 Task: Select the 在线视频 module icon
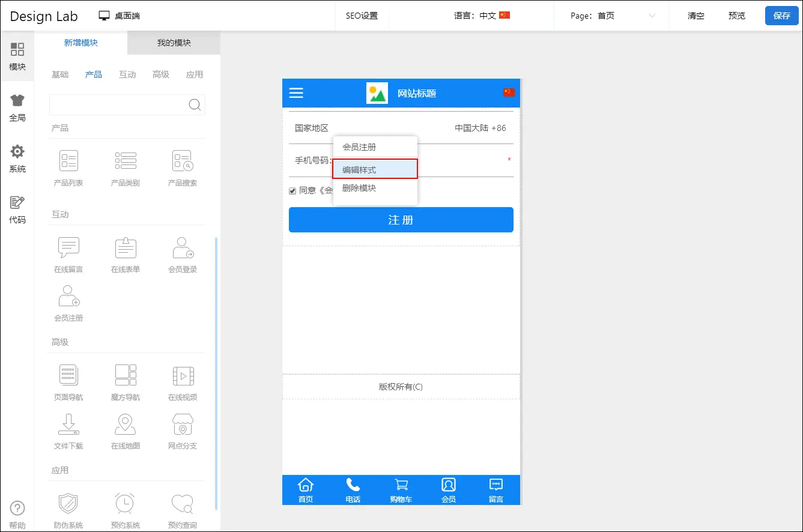[183, 375]
